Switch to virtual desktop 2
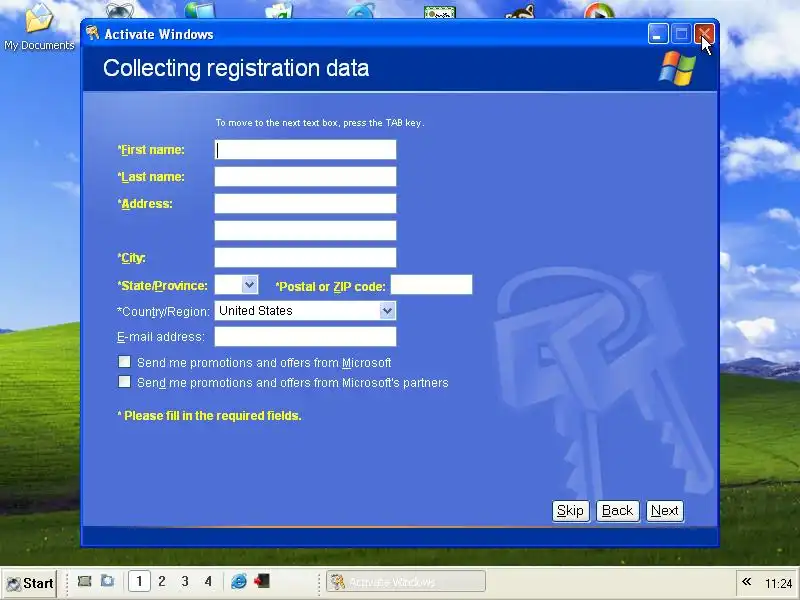The height and width of the screenshot is (600, 800). tap(162, 581)
